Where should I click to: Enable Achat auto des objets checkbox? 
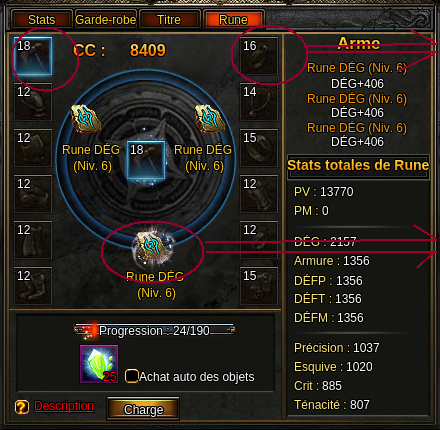click(x=131, y=376)
